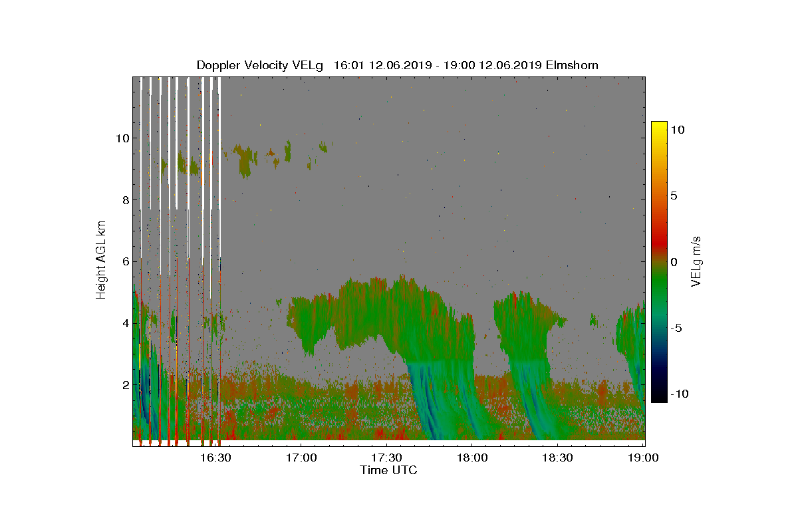Click the height tick label 6
798x532 pixels.
[124, 261]
